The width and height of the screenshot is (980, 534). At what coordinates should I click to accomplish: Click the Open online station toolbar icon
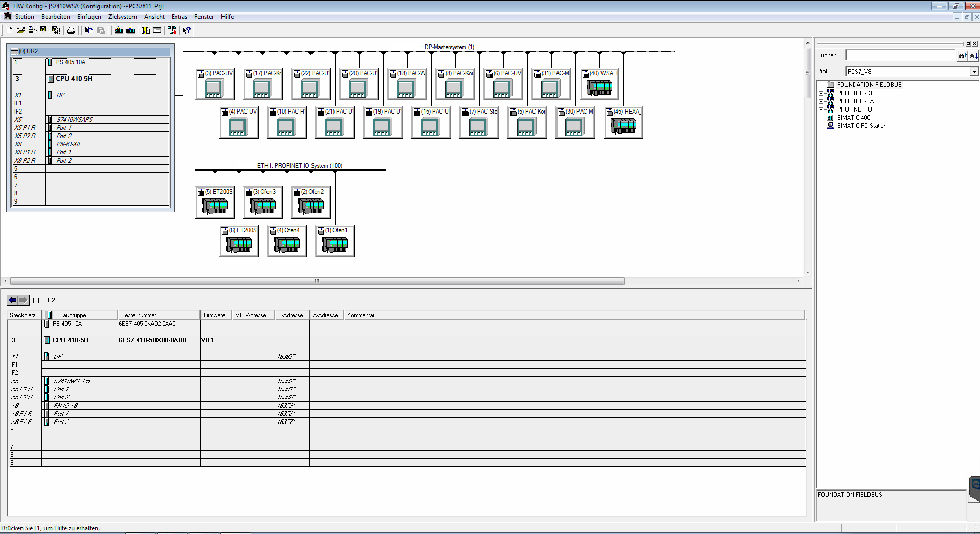pos(32,30)
